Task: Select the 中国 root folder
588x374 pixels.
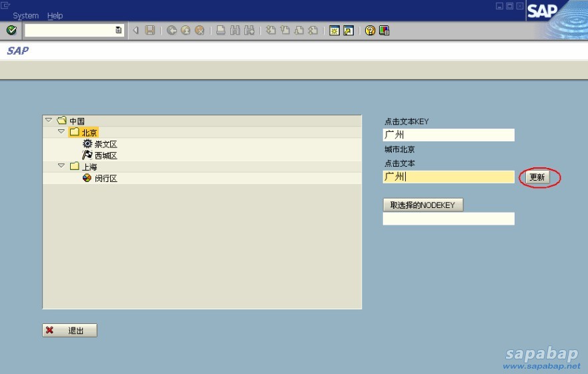Action: pyautogui.click(x=77, y=121)
